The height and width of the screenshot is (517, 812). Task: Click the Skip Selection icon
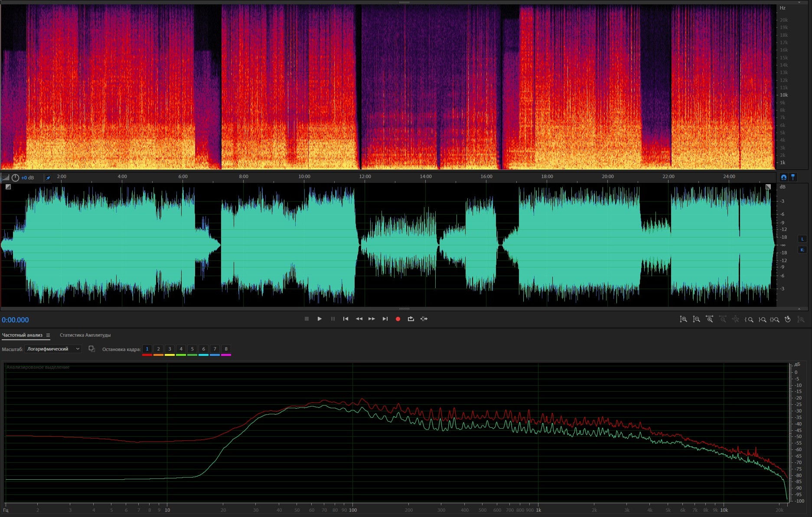click(424, 319)
